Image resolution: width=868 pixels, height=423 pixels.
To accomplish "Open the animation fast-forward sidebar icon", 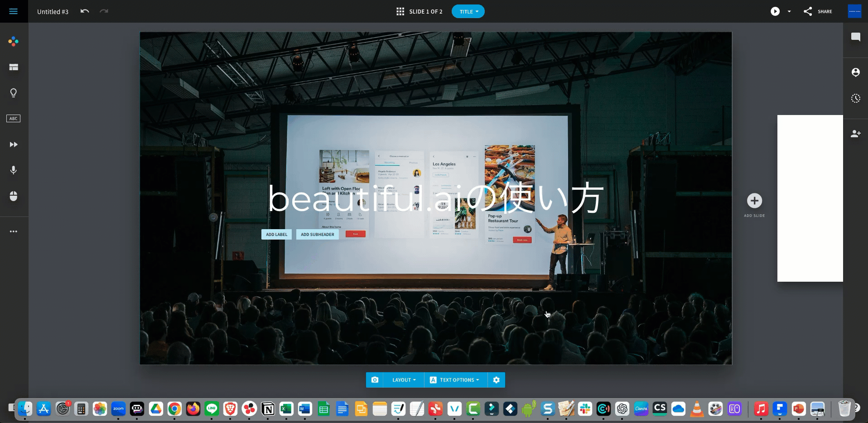I will 14,144.
